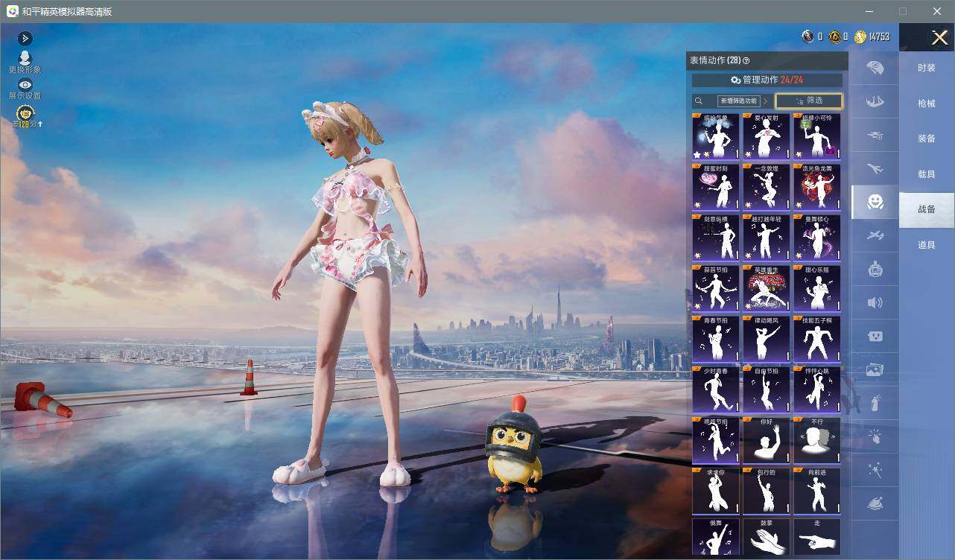Select the 越打越年轻 emote
This screenshot has height=560, width=955.
click(x=766, y=237)
